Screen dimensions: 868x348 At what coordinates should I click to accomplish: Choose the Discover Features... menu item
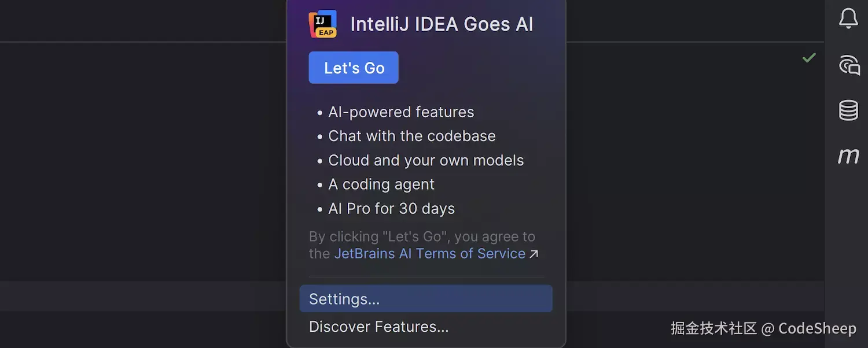378,327
